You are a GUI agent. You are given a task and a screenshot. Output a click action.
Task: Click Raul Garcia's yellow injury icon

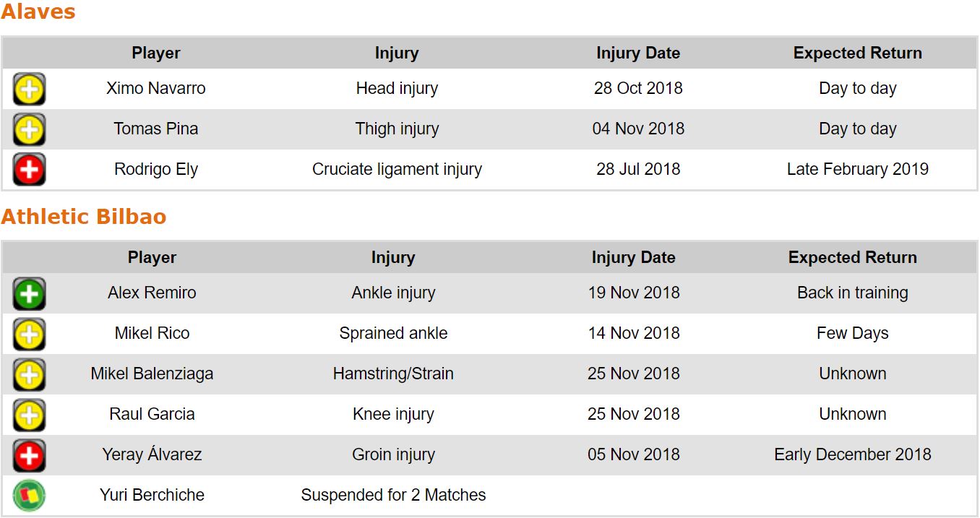29,415
